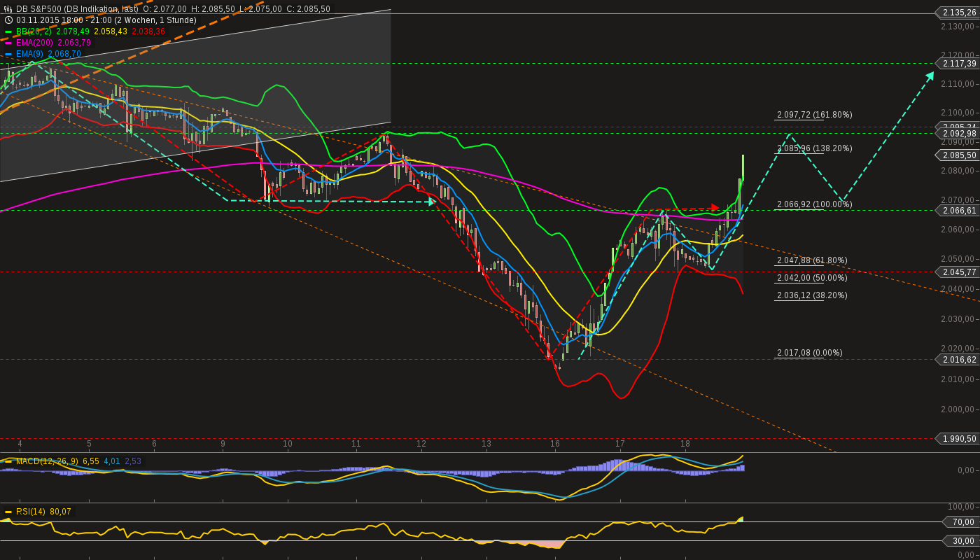Select the DB S&P500 instrument title
This screenshot has width=980, height=560.
tap(39, 9)
